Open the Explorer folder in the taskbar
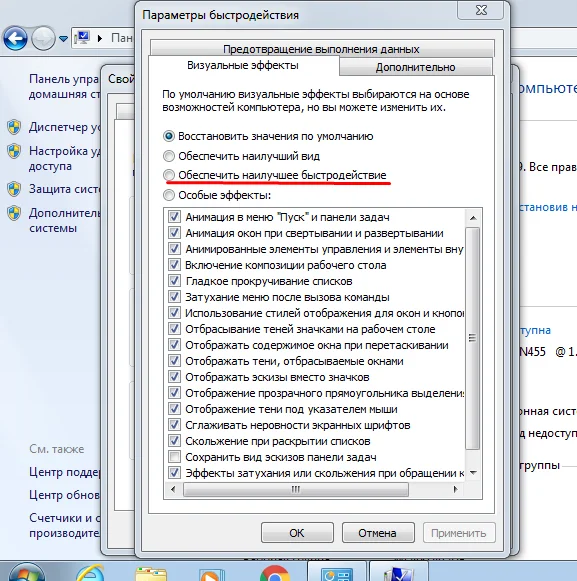This screenshot has width=577, height=581. 150,574
